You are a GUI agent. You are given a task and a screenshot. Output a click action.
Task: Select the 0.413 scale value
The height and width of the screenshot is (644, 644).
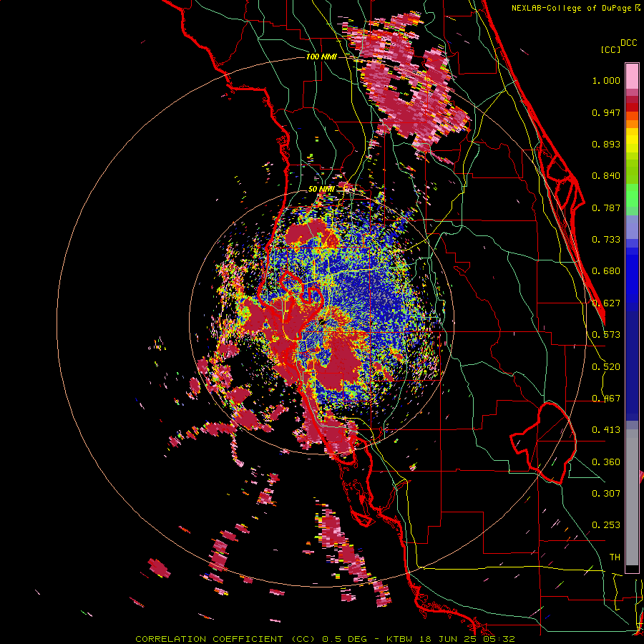(x=606, y=430)
